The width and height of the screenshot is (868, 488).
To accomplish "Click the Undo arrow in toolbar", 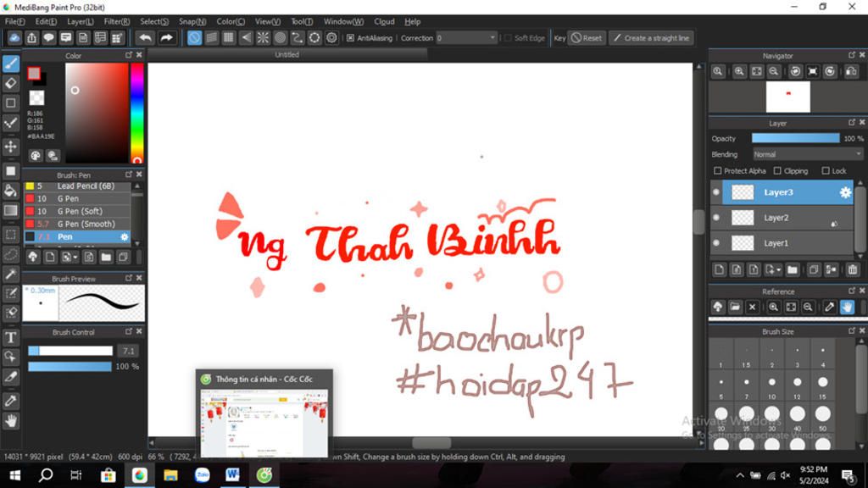I will click(x=145, y=37).
